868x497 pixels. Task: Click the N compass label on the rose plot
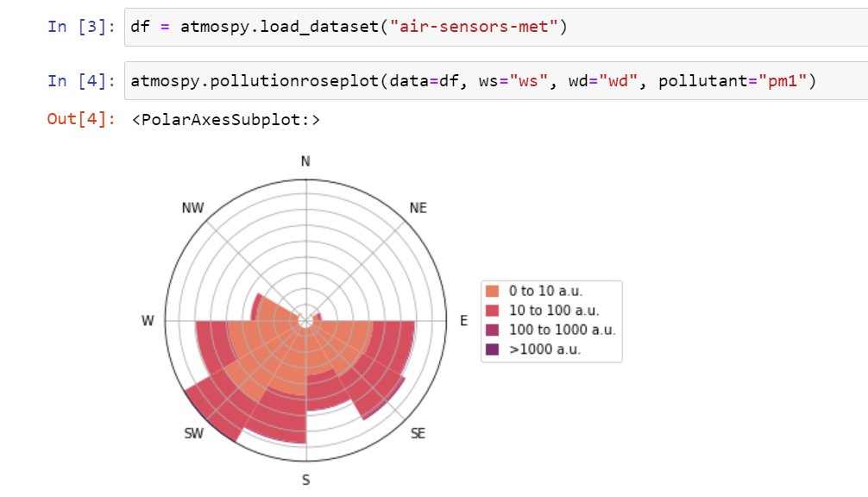(x=305, y=160)
